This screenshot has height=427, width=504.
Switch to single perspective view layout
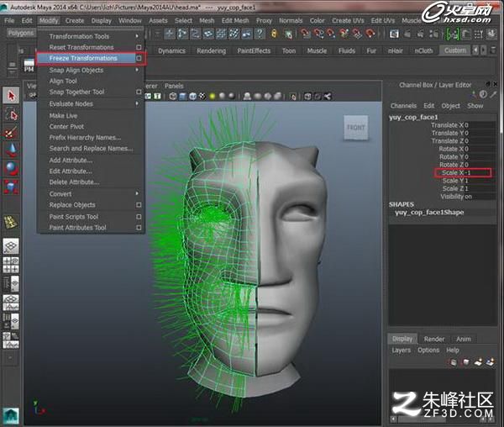[x=11, y=246]
